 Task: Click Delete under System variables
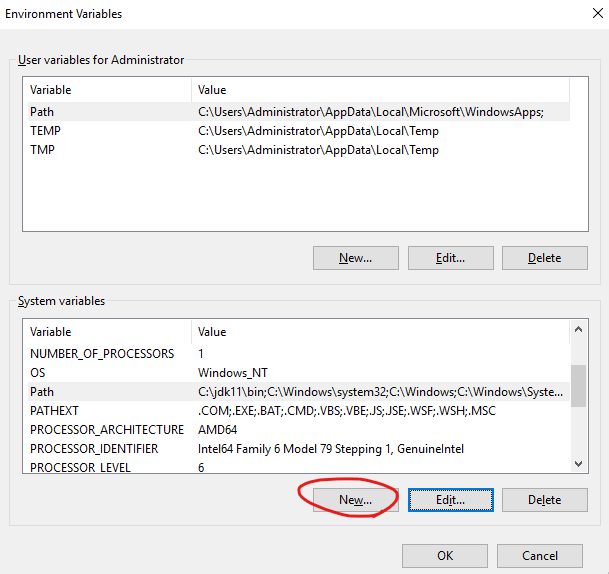tap(545, 500)
